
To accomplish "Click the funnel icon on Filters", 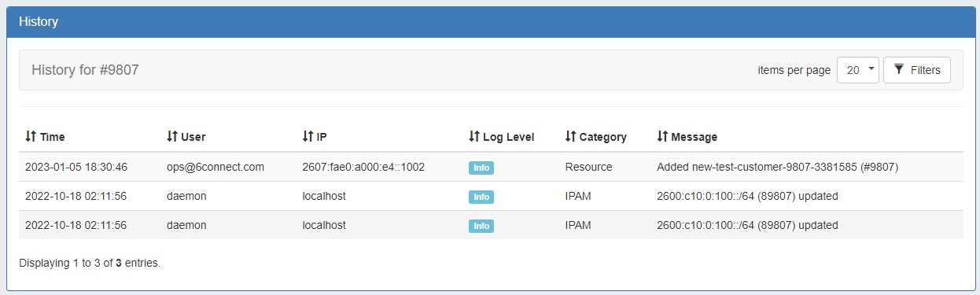I will tap(899, 70).
